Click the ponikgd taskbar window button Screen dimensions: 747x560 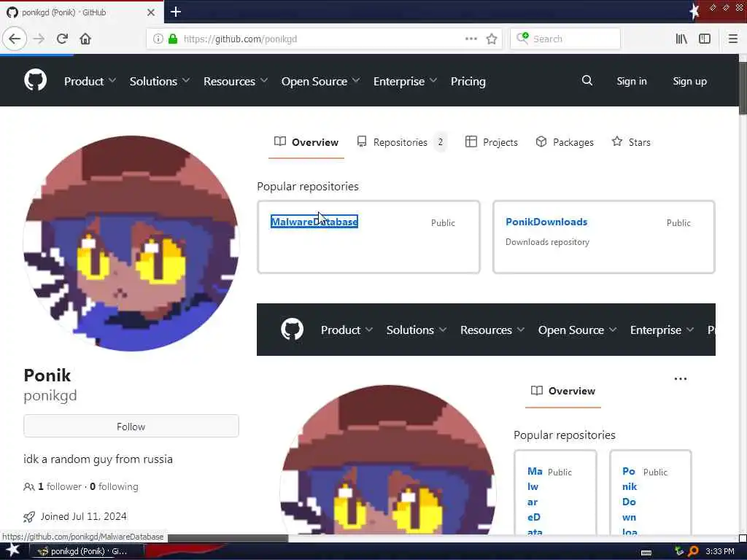[x=87, y=551]
